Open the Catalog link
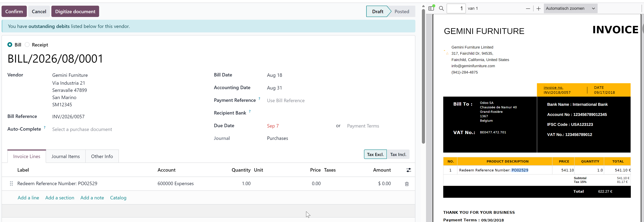This screenshot has width=644, height=222. (x=118, y=198)
